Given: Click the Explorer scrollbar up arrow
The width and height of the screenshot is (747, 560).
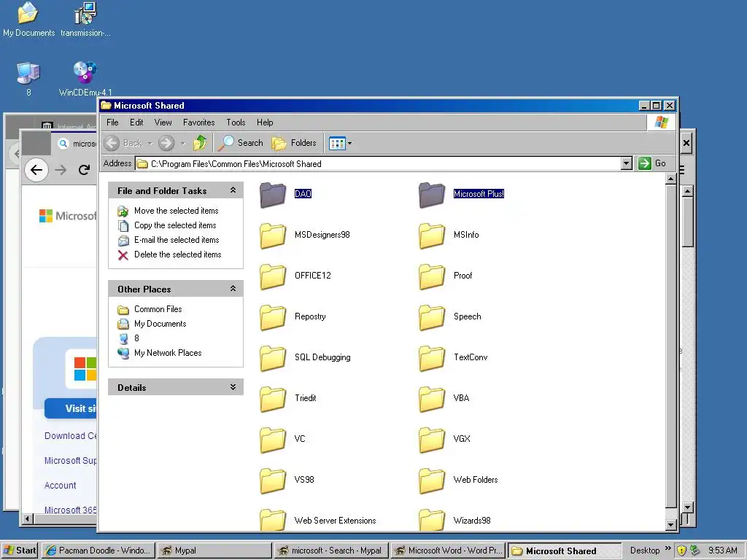Looking at the screenshot, I should (671, 179).
